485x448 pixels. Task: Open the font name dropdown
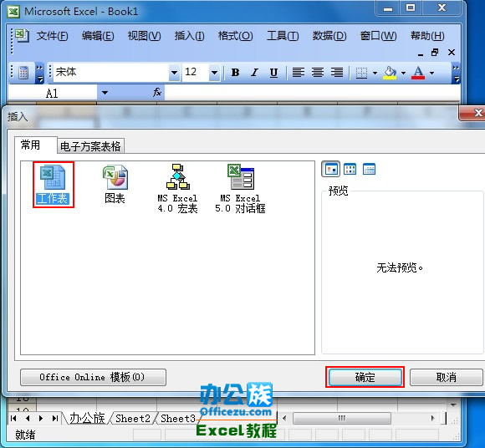coord(175,73)
